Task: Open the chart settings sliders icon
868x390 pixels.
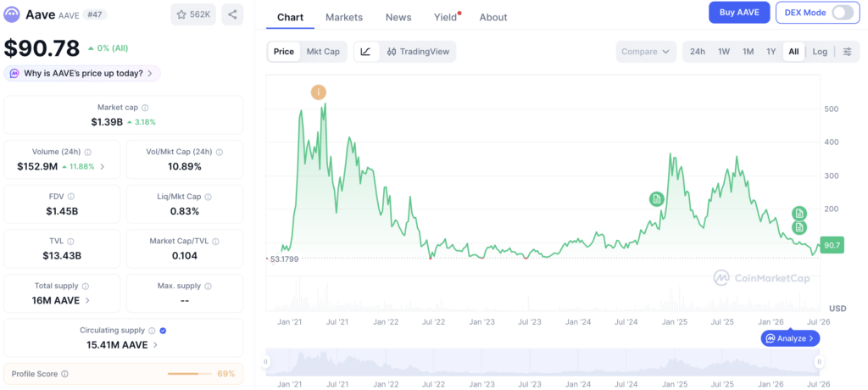Action: (848, 52)
